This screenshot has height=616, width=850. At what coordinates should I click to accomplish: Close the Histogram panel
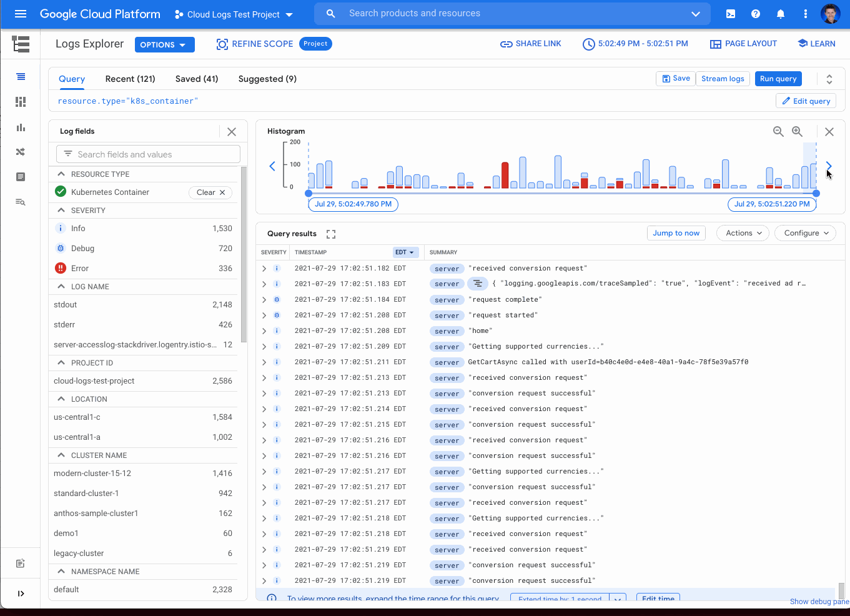829,132
